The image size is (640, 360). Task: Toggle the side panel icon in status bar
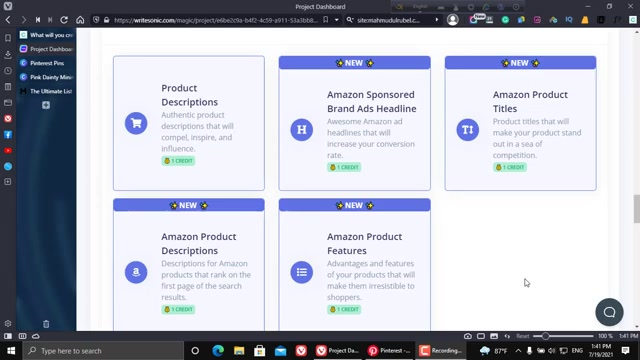point(8,336)
